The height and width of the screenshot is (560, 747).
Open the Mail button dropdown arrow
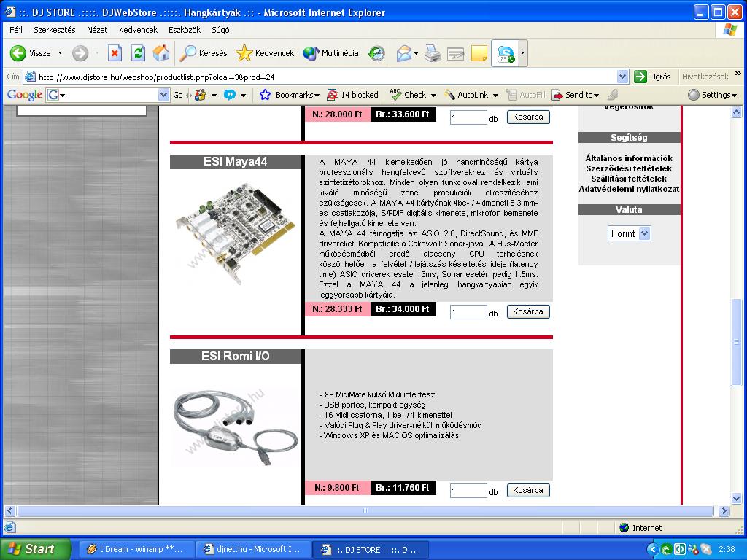point(416,53)
